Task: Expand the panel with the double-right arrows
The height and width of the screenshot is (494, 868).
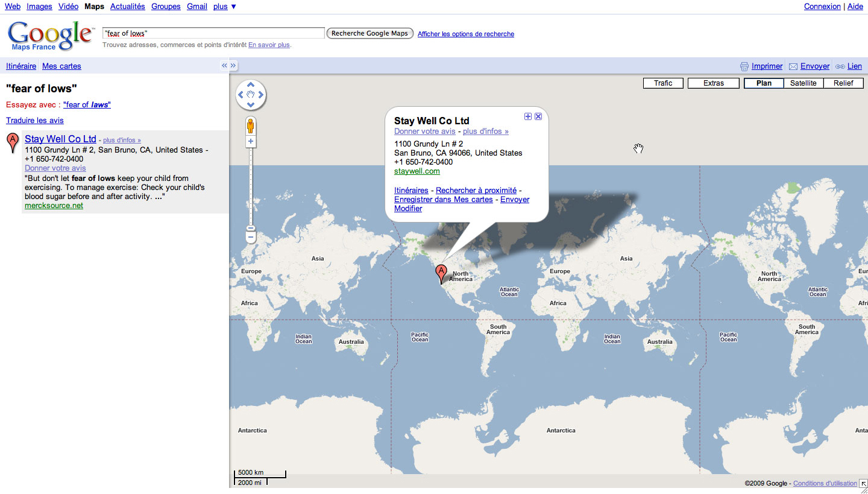Action: click(x=233, y=65)
